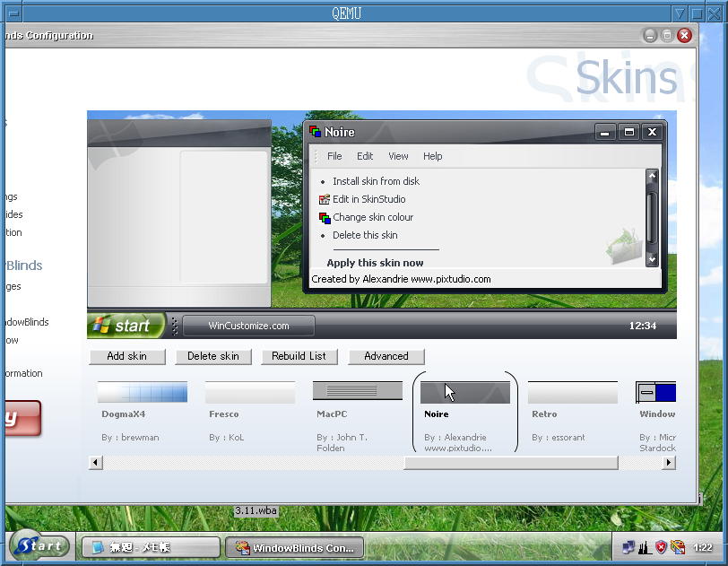
Task: Open the Help menu in Noire preview
Action: pos(433,156)
